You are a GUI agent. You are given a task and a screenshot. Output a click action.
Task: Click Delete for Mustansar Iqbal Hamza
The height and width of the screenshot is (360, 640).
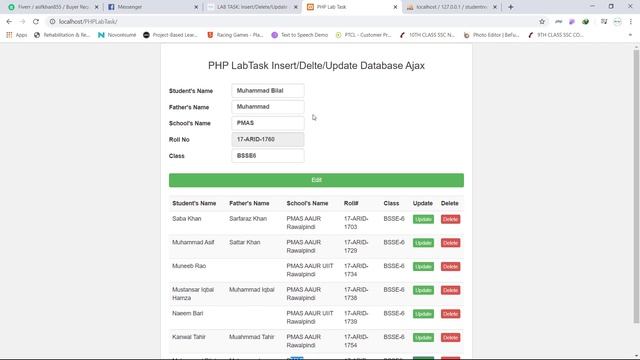[450, 291]
